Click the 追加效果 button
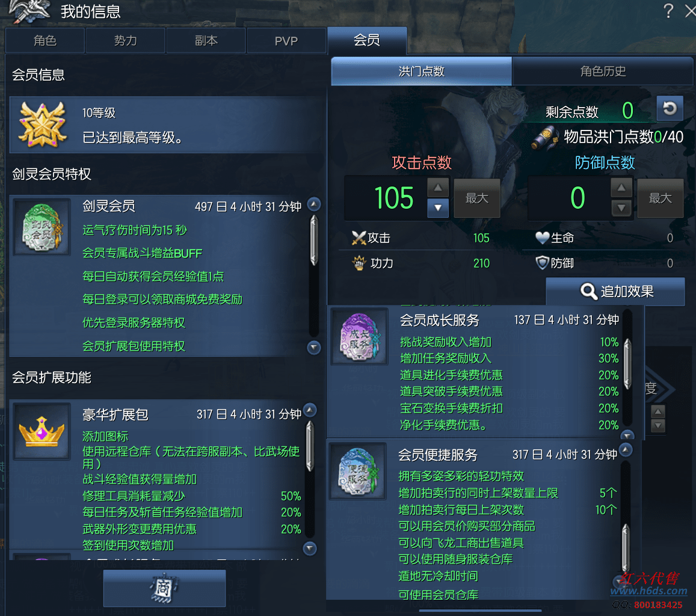 pyautogui.click(x=615, y=292)
